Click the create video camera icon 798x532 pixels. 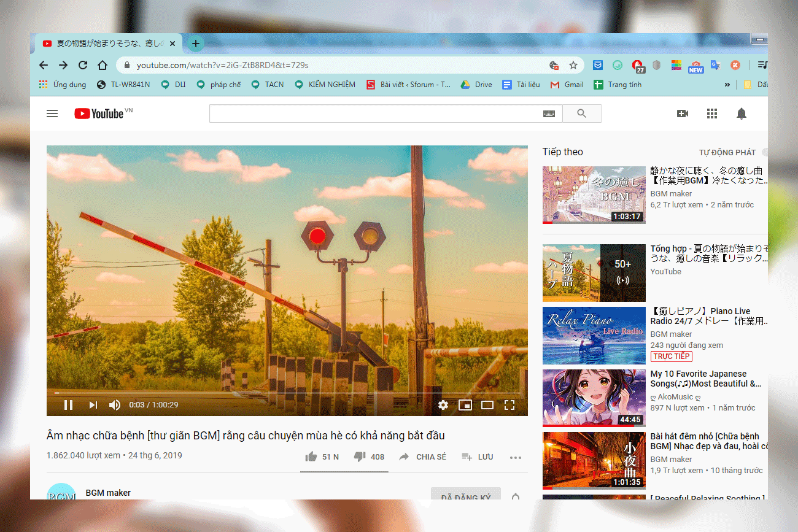pyautogui.click(x=683, y=114)
